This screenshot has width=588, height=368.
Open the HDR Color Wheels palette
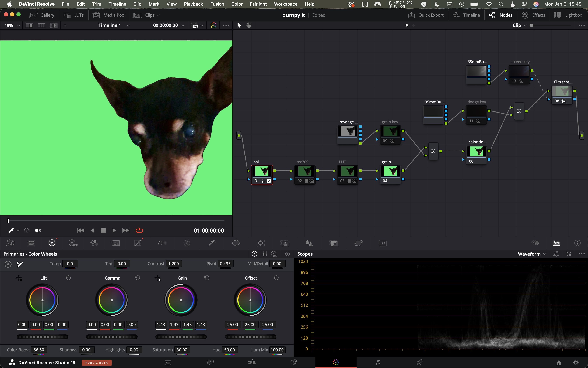pyautogui.click(x=73, y=243)
